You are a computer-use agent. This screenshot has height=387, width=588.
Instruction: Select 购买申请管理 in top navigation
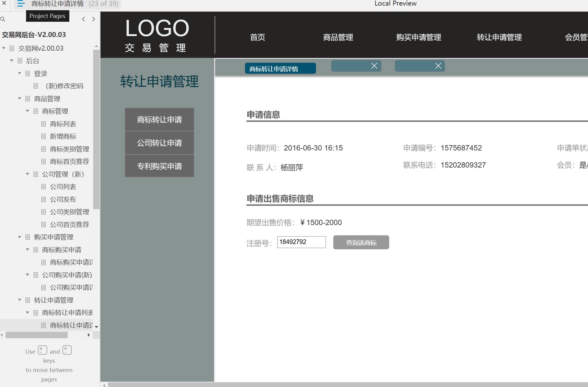click(418, 37)
